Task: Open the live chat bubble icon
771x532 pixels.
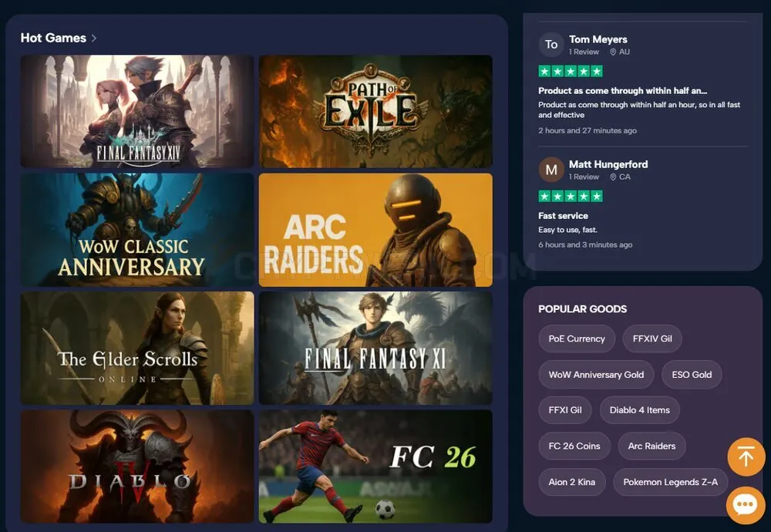Action: tap(746, 505)
